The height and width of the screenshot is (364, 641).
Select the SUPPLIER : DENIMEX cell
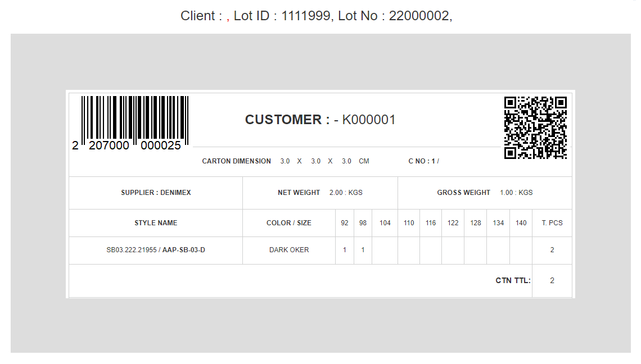(x=156, y=193)
